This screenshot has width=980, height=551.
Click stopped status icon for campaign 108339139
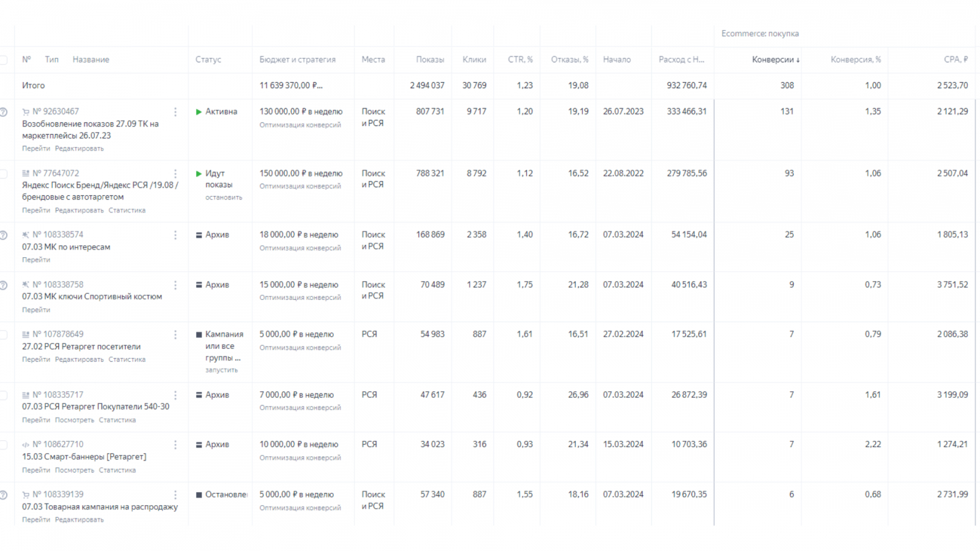pyautogui.click(x=198, y=495)
